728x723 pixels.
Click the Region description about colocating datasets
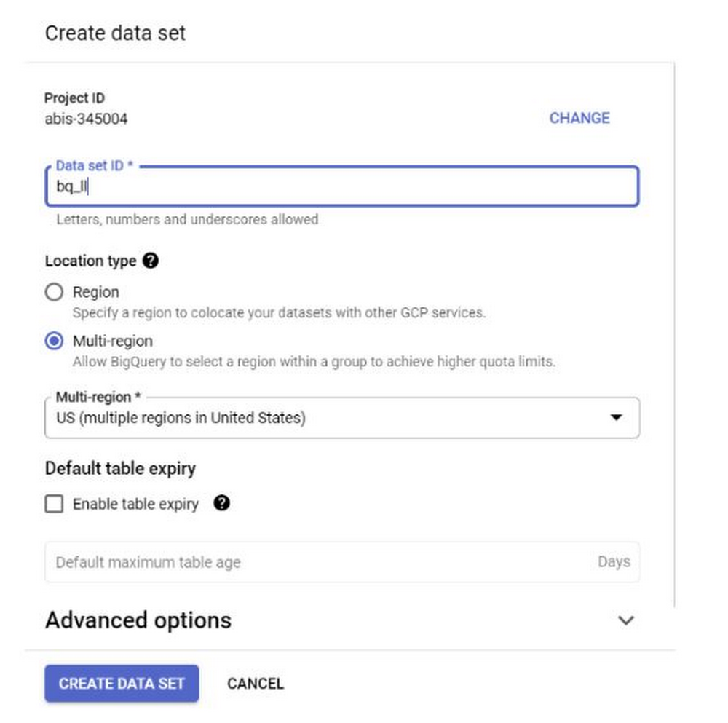[279, 313]
